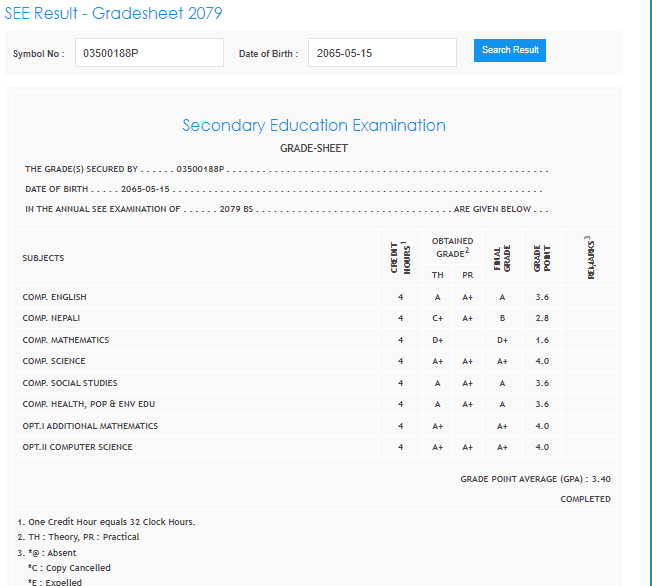Click the Secondary Education Examination heading
Viewport: 652px width, 586px height.
click(x=314, y=126)
